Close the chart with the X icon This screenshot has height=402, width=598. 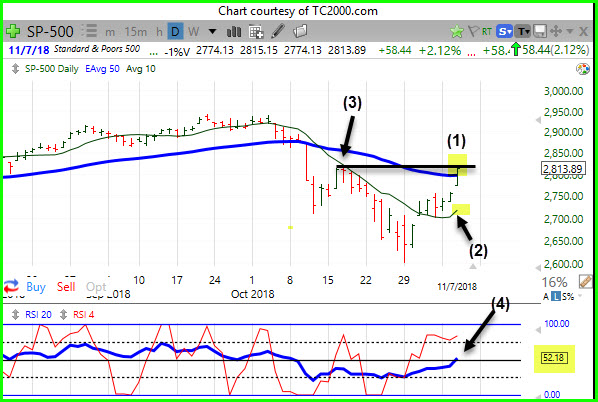[583, 31]
